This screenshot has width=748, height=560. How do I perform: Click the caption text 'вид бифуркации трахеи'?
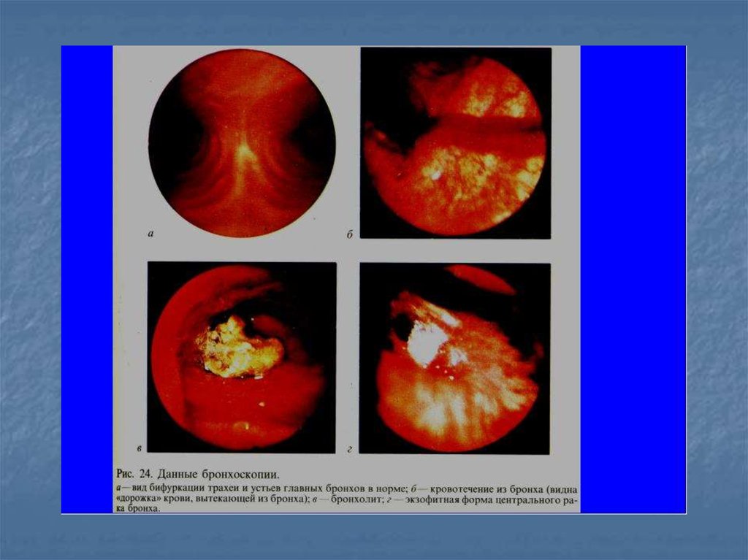(186, 488)
